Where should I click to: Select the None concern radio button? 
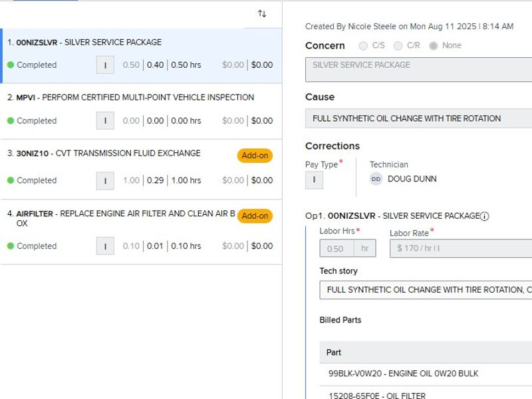pos(434,46)
